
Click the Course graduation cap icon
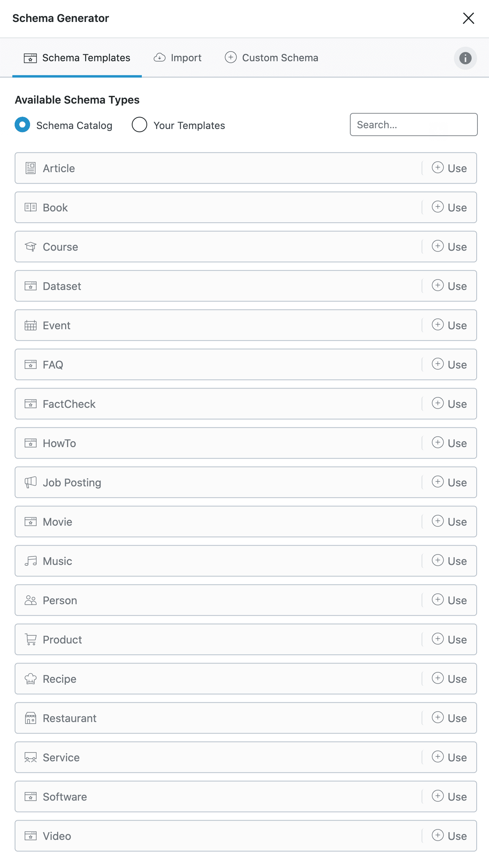tap(30, 247)
